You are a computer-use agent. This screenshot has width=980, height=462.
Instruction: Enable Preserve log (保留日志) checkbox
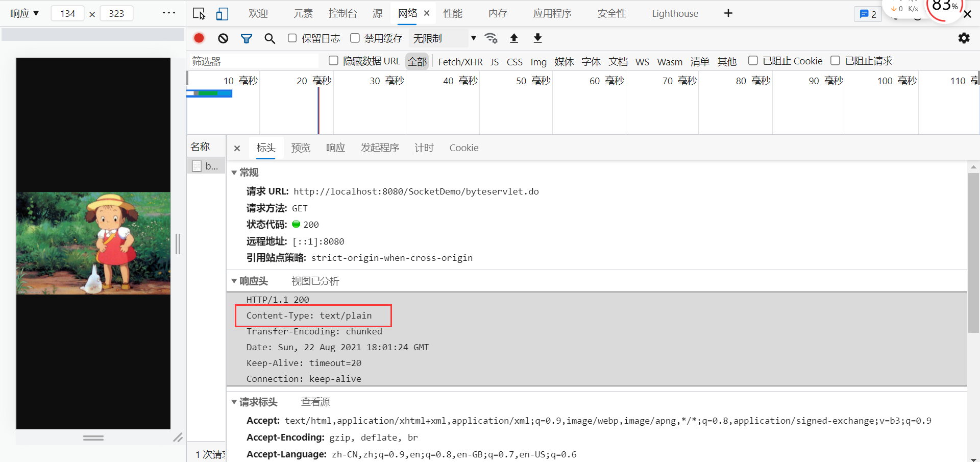(292, 38)
